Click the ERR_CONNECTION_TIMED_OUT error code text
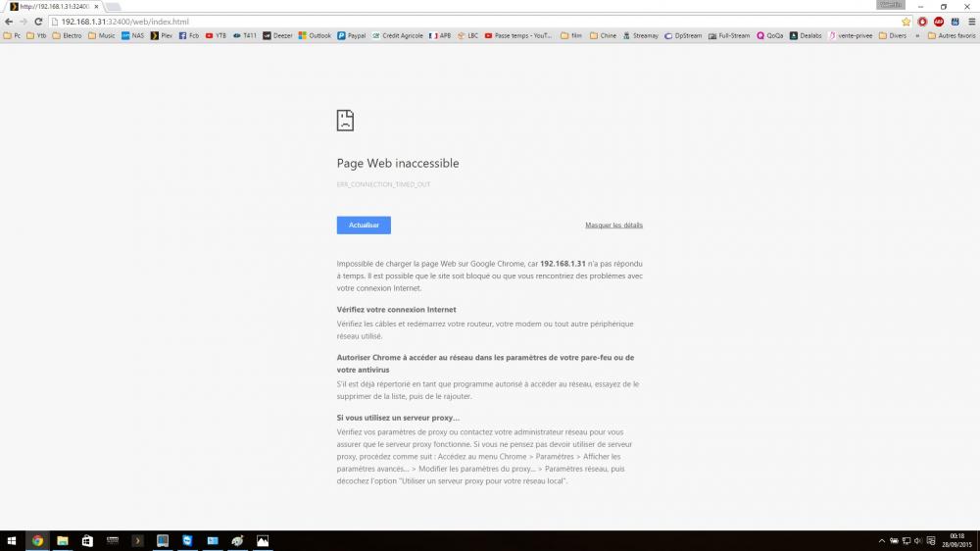The width and height of the screenshot is (980, 551). click(384, 184)
